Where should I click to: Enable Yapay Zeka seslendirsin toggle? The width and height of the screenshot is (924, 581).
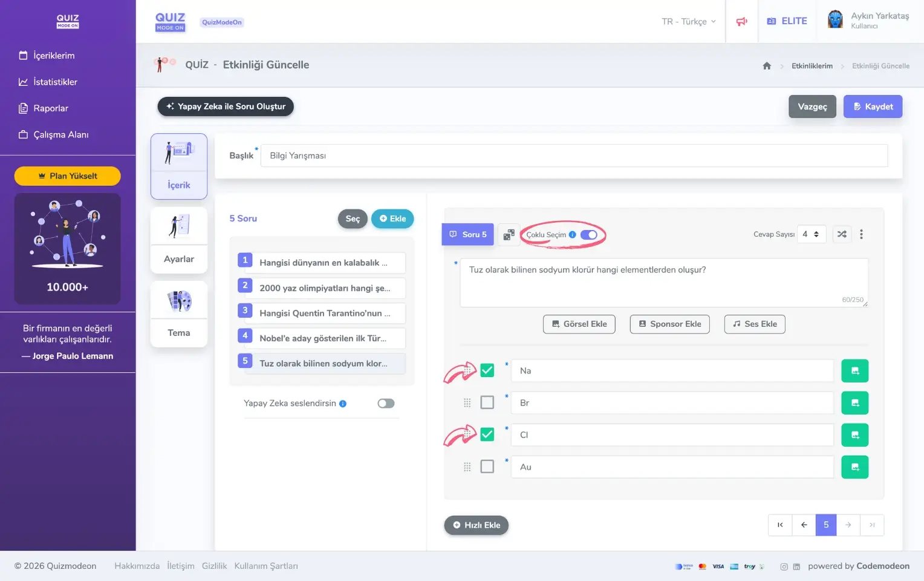386,404
